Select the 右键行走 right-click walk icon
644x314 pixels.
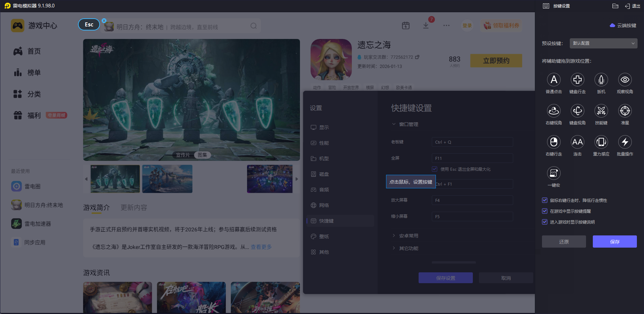[554, 142]
